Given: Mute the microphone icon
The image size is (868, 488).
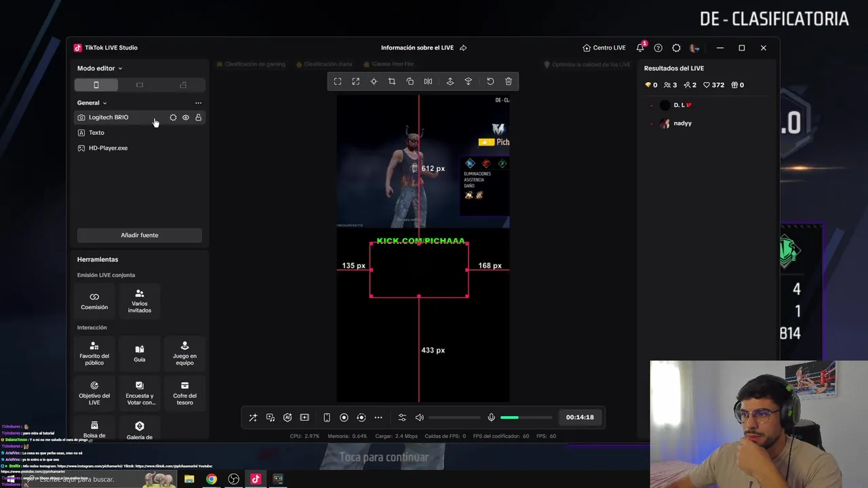Looking at the screenshot, I should pyautogui.click(x=492, y=418).
